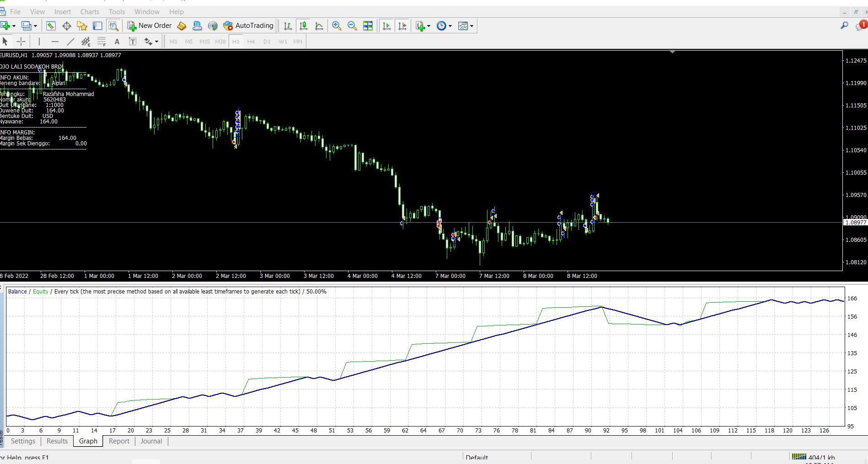The image size is (868, 464).
Task: Switch to Candlesticks chart mode
Action: coord(303,26)
